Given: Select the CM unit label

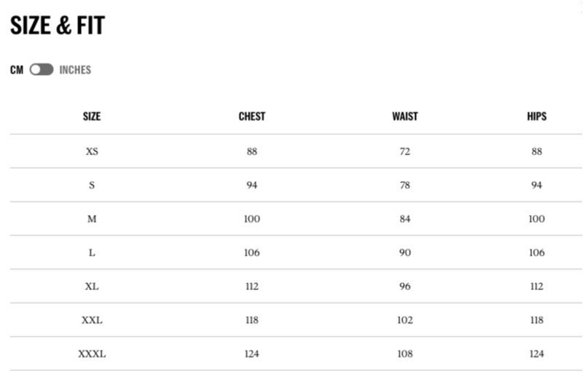Looking at the screenshot, I should tap(17, 70).
